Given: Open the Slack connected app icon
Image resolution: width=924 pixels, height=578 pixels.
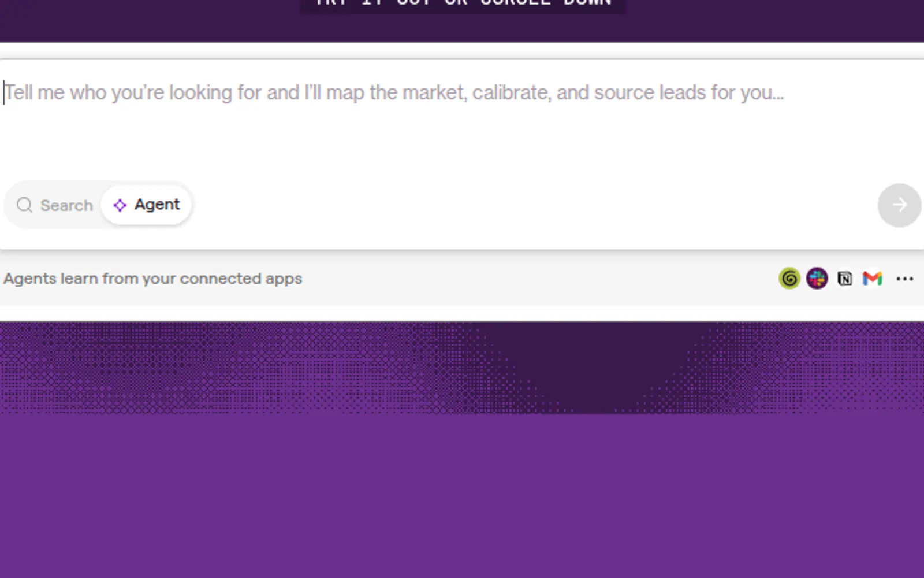Looking at the screenshot, I should click(817, 279).
